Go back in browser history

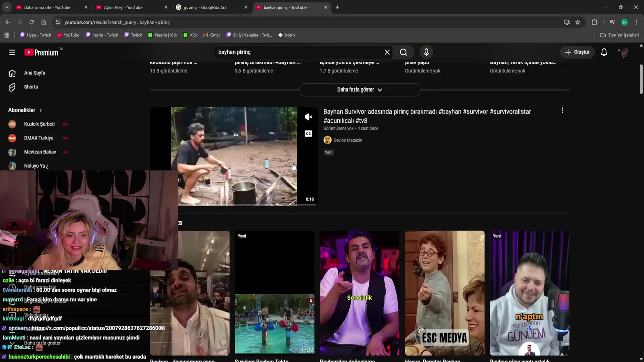[7, 22]
